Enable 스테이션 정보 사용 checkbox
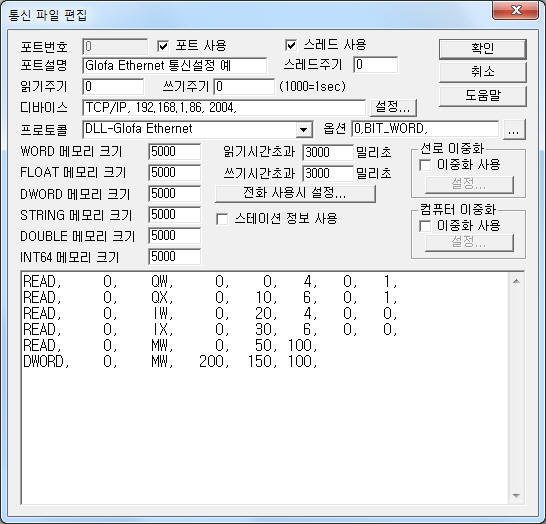This screenshot has height=524, width=546. pyautogui.click(x=222, y=219)
